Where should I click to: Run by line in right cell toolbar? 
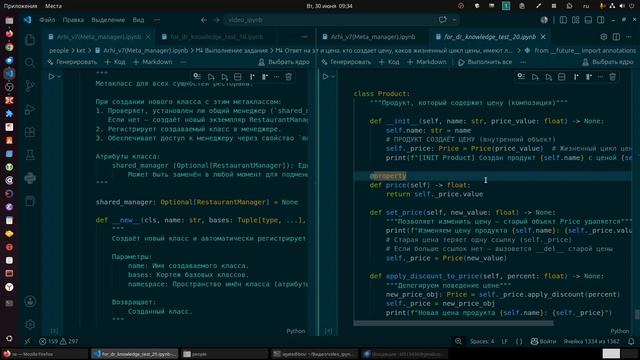pos(521,76)
